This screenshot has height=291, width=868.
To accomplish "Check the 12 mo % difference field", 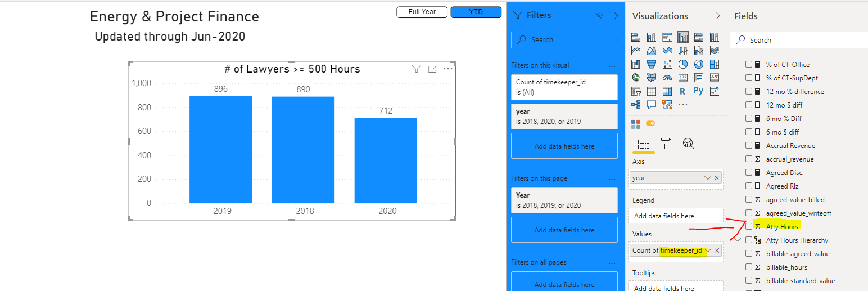I will pos(749,91).
